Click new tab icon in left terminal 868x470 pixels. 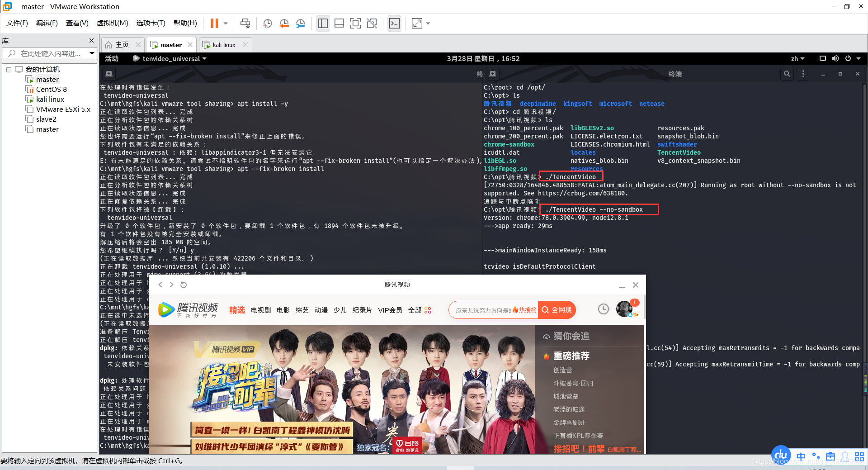109,74
